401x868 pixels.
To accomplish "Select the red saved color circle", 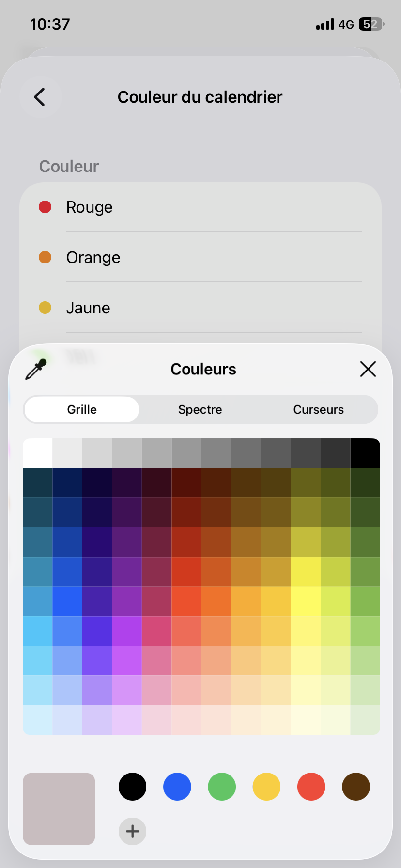I will [x=311, y=787].
